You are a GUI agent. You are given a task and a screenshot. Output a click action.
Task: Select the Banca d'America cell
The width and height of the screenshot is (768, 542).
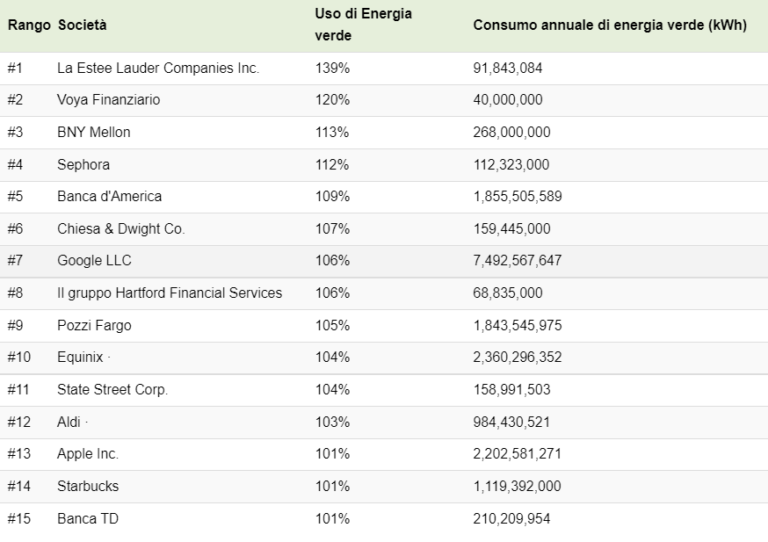109,196
